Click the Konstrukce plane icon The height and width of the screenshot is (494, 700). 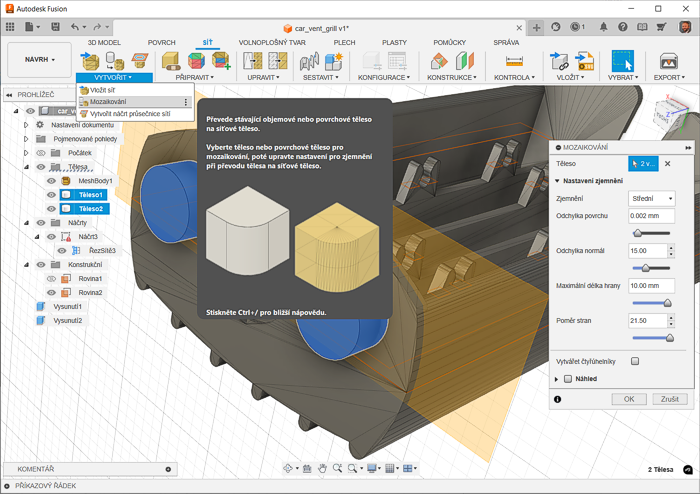pos(439,61)
